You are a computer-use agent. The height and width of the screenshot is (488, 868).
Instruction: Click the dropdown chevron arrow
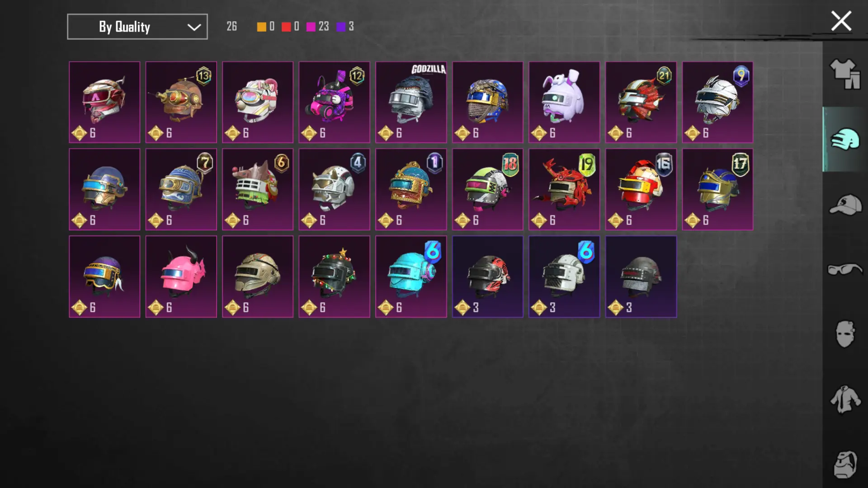point(194,28)
